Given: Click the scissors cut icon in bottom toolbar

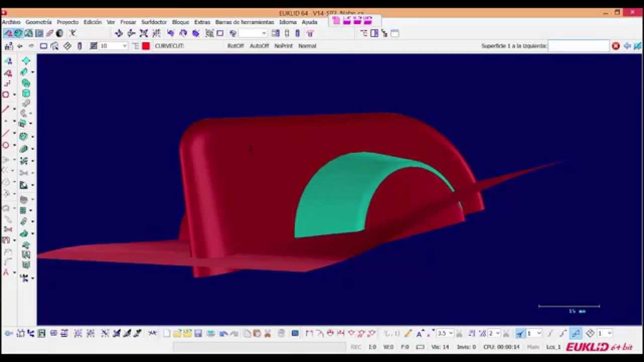Looking at the screenshot, I should (268, 333).
